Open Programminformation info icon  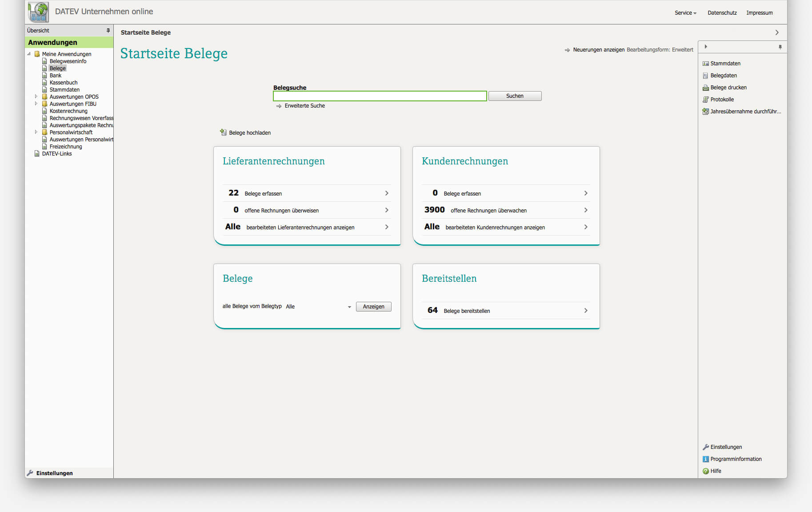coord(705,459)
